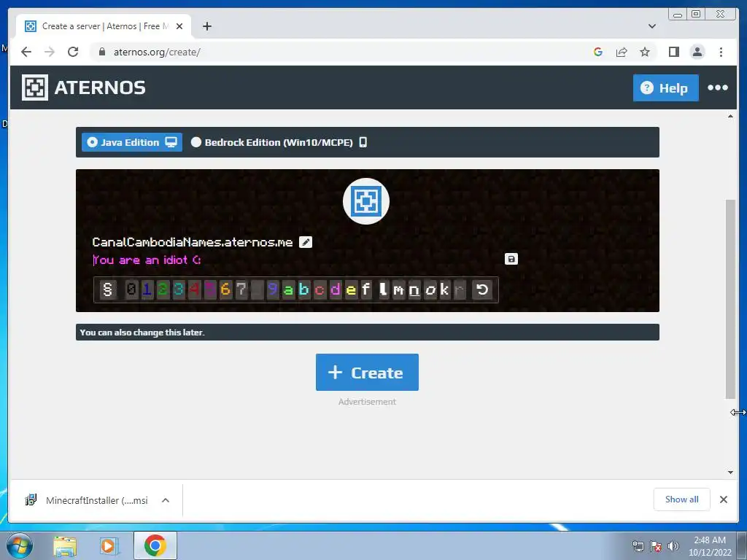Apply obfuscated formatting code k
747x560 pixels.
click(x=444, y=289)
